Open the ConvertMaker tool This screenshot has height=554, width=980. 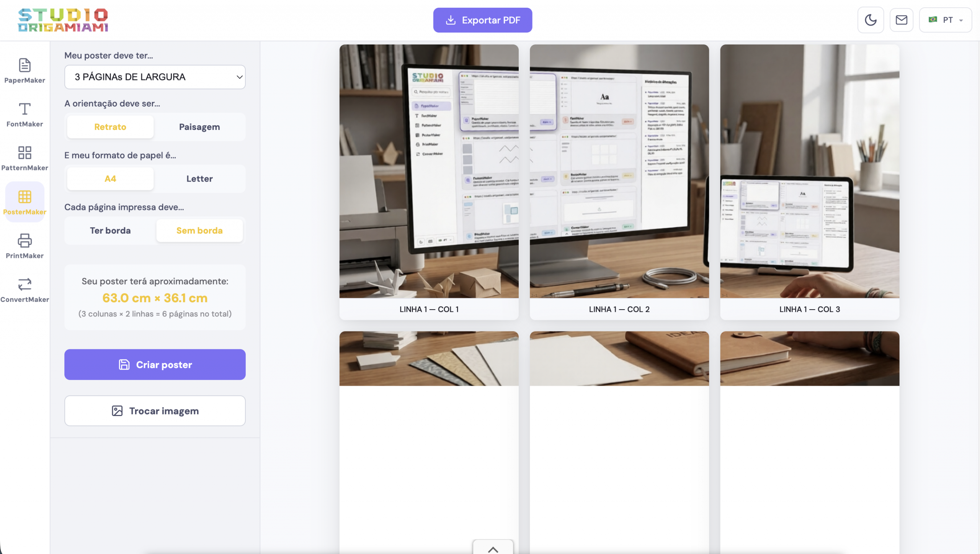coord(24,290)
